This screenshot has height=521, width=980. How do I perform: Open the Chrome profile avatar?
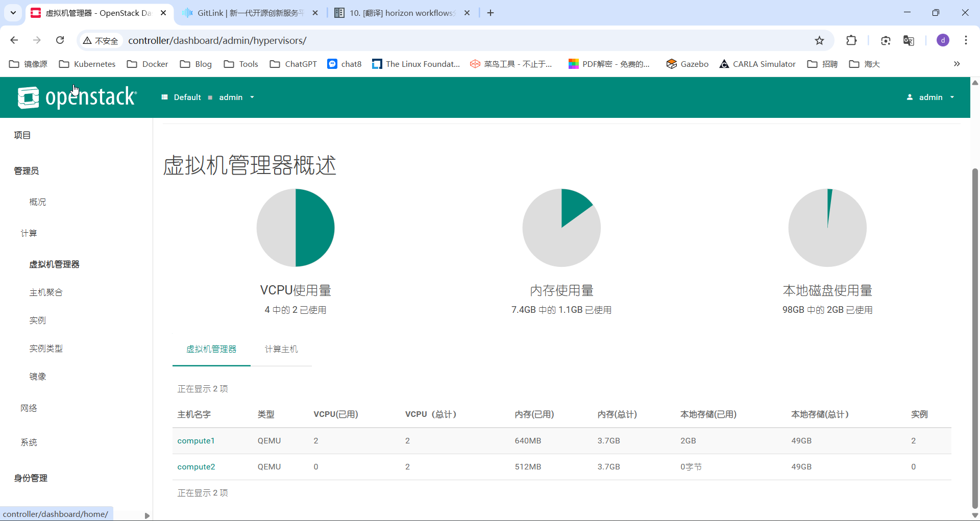943,40
